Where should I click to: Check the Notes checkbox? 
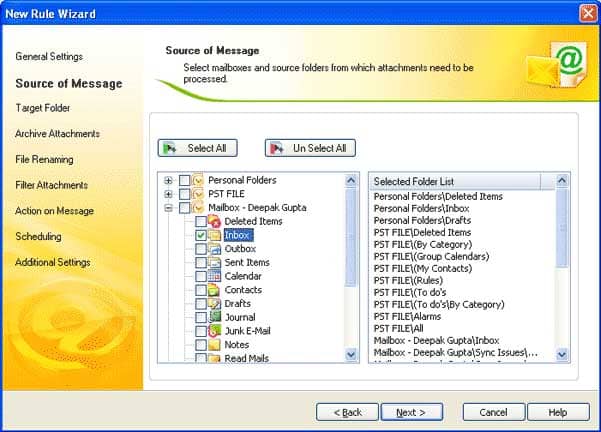(x=201, y=345)
